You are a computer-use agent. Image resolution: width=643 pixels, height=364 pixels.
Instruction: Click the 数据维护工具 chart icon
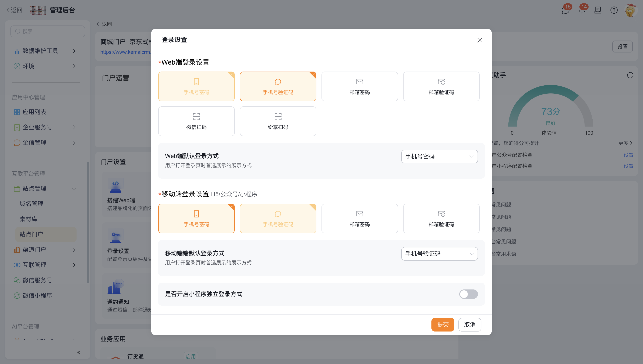17,51
